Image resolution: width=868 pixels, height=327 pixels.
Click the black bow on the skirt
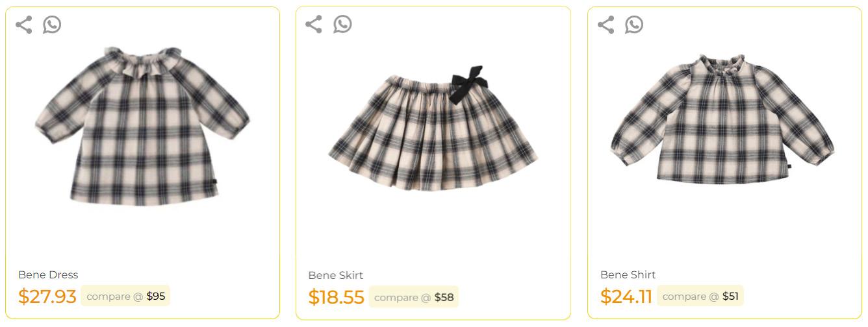tap(468, 84)
